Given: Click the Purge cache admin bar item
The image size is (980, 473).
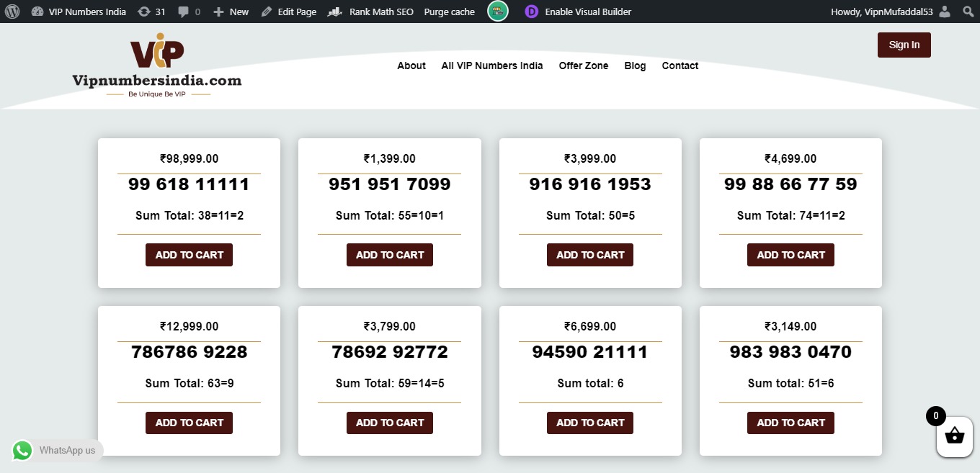Looking at the screenshot, I should pos(449,12).
